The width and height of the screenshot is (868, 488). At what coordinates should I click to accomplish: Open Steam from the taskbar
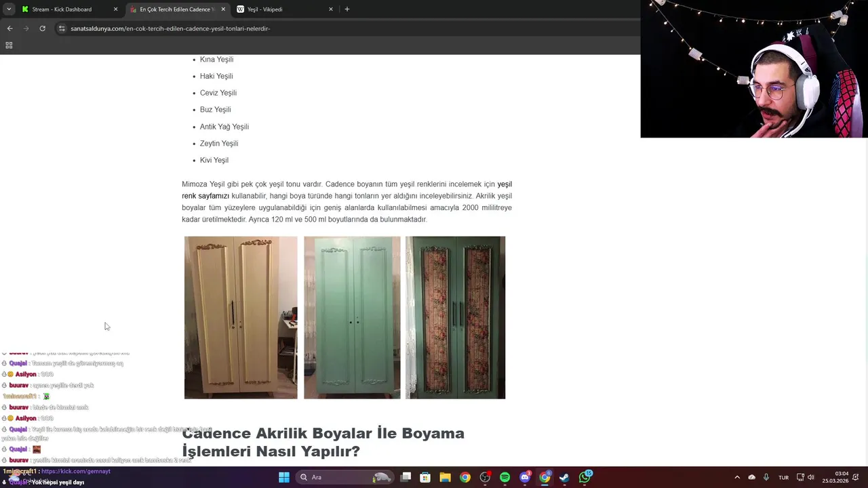(564, 477)
